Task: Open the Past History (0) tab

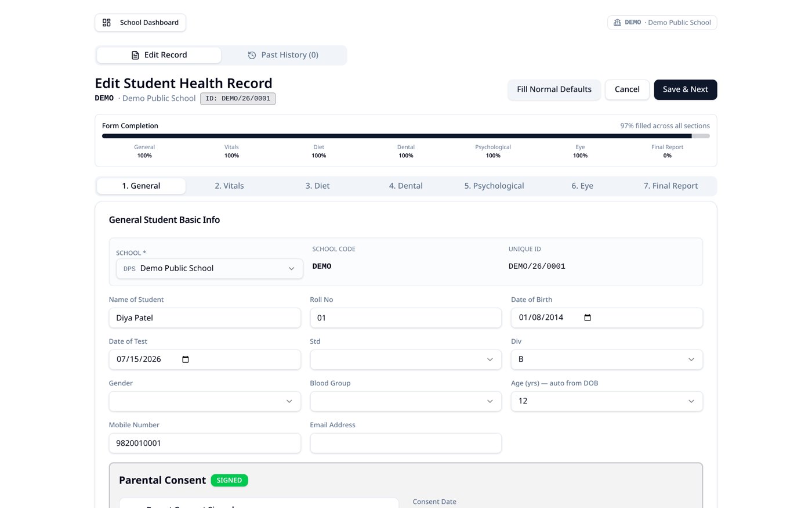Action: pyautogui.click(x=283, y=55)
